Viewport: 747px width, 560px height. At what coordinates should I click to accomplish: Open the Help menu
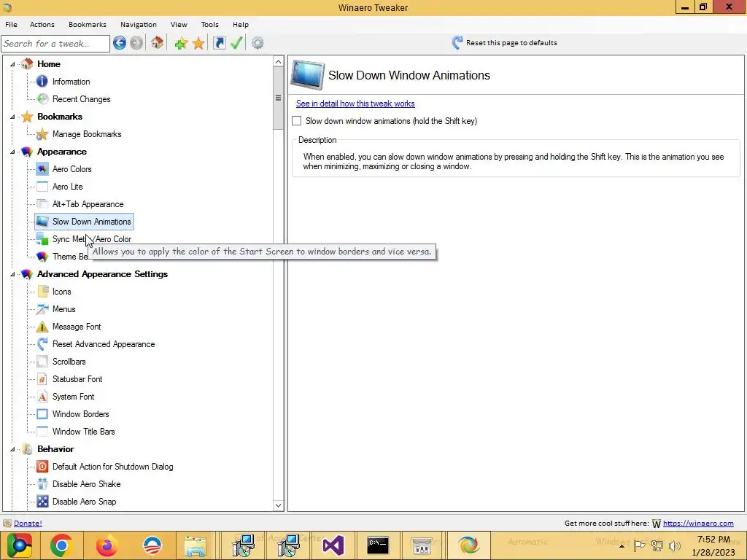coord(241,24)
